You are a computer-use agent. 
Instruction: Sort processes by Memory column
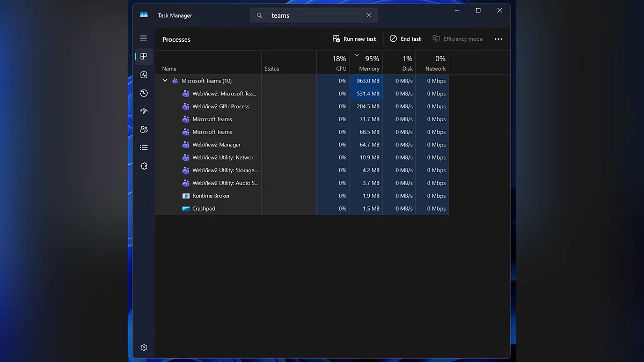[x=369, y=63]
